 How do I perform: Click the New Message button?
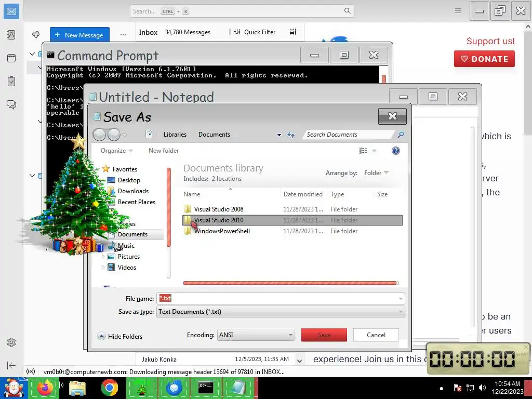[79, 35]
